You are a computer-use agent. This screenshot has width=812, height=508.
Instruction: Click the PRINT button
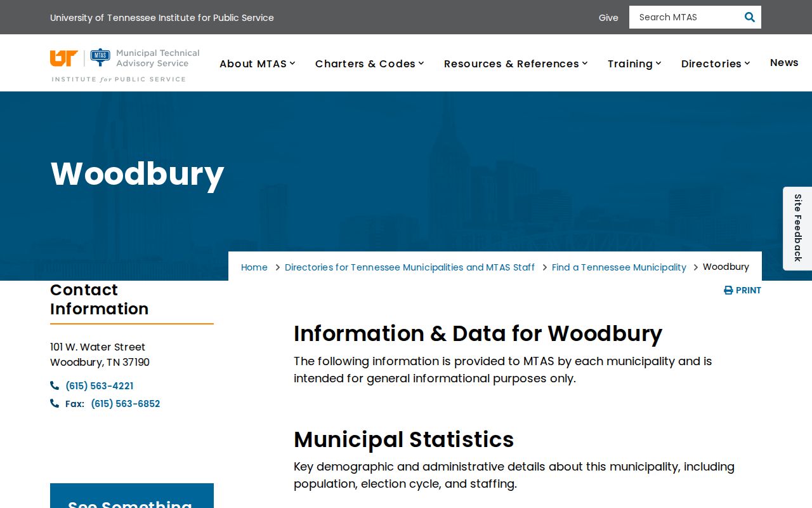tap(742, 290)
